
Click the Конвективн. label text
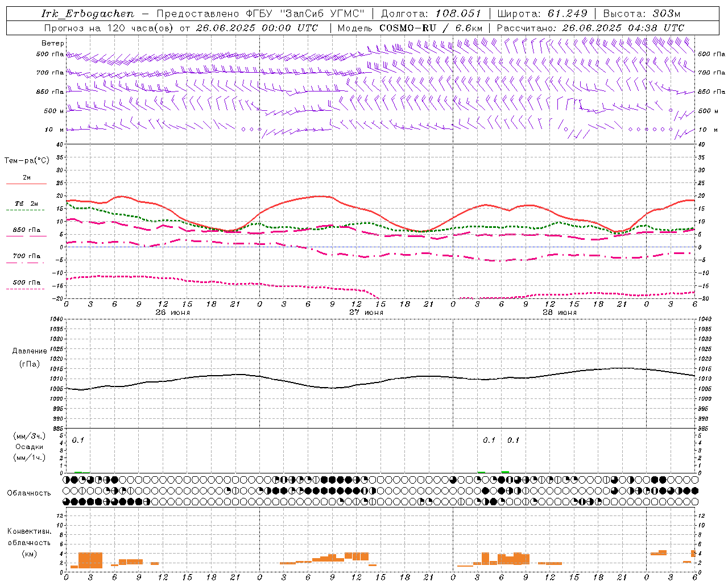tap(29, 531)
